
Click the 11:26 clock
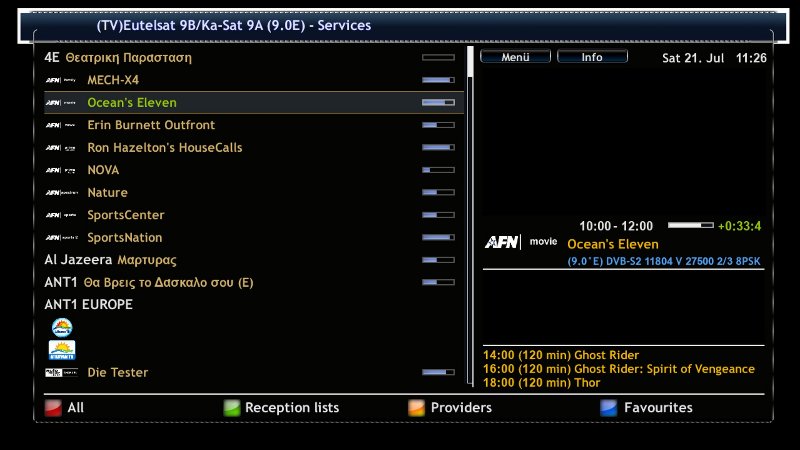click(x=751, y=58)
